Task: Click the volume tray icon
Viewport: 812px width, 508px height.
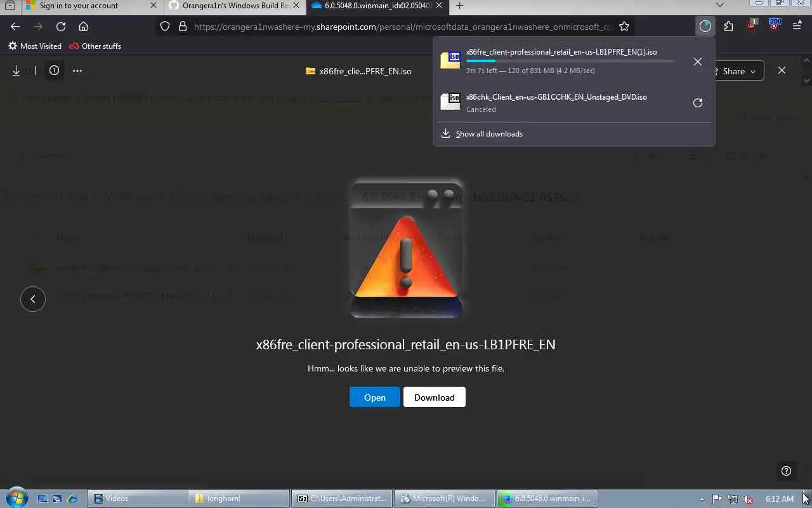Action: 749,499
